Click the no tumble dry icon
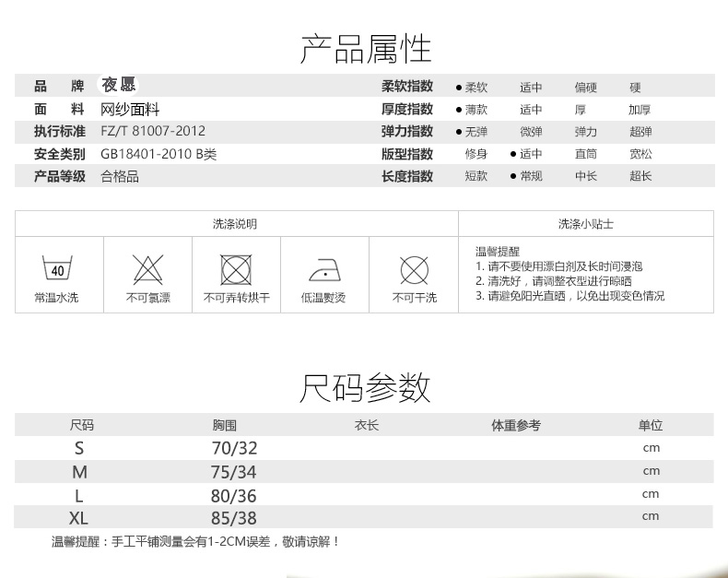This screenshot has height=578, width=728. [236, 269]
